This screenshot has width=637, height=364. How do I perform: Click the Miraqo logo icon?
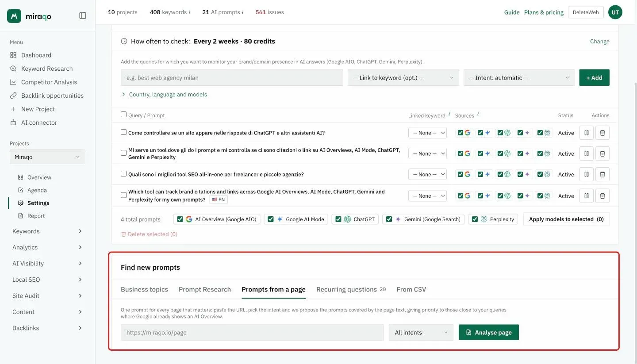point(14,16)
